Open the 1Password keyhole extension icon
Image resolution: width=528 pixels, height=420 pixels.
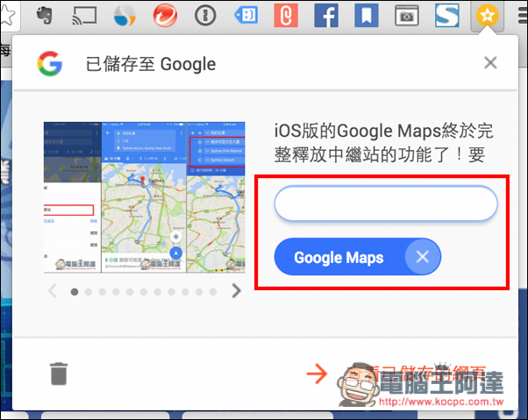[x=205, y=16]
